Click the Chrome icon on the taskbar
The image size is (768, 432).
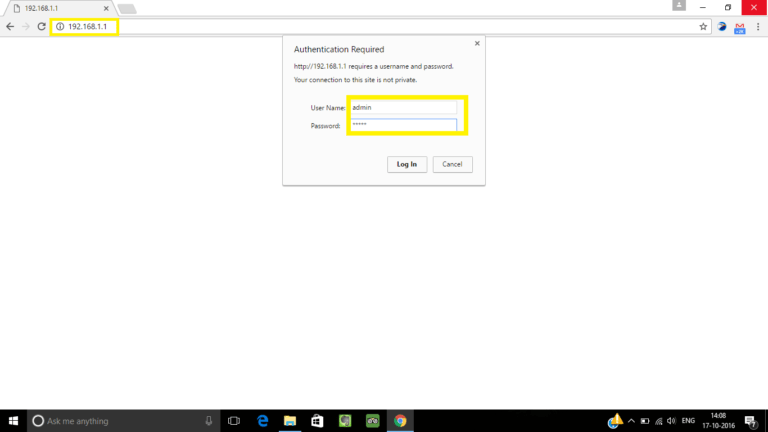point(400,421)
